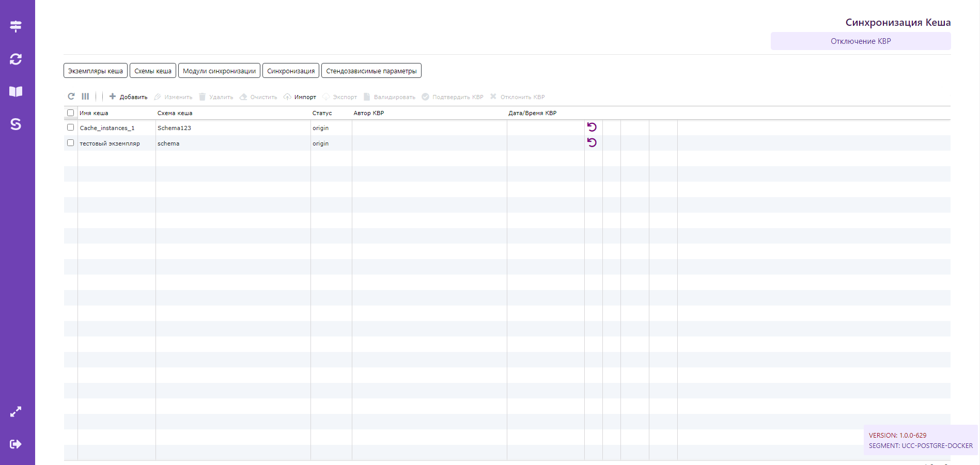Sort by Имя кеша column header
This screenshot has height=465, width=980.
94,113
